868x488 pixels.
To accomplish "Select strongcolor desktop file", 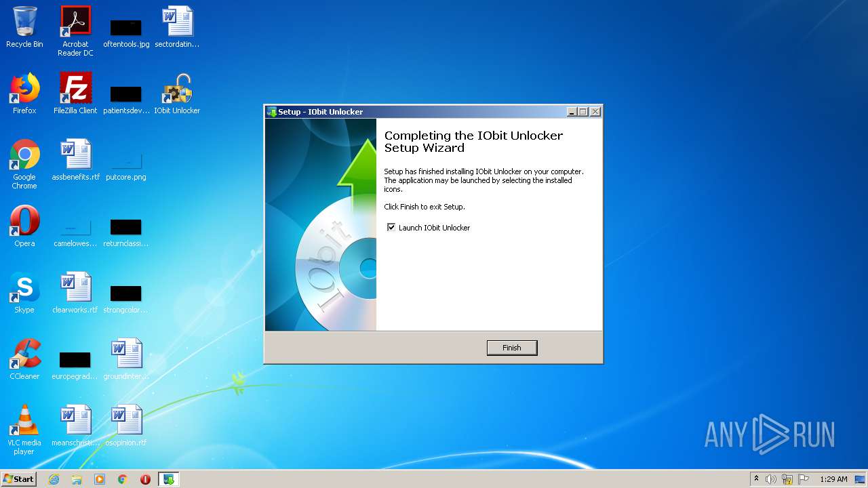I will pyautogui.click(x=126, y=298).
